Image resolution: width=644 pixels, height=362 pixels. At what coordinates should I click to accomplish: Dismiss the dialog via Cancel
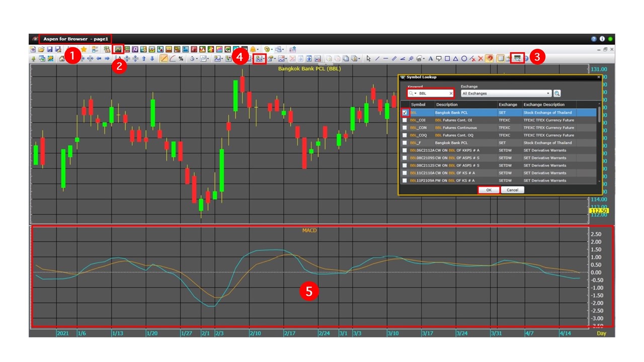[x=512, y=190]
